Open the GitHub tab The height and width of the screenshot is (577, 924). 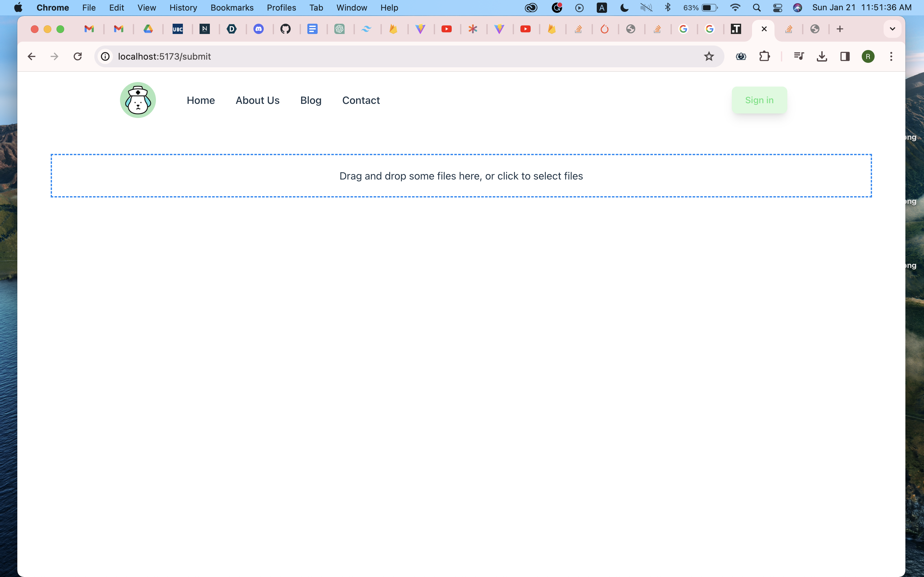tap(285, 29)
